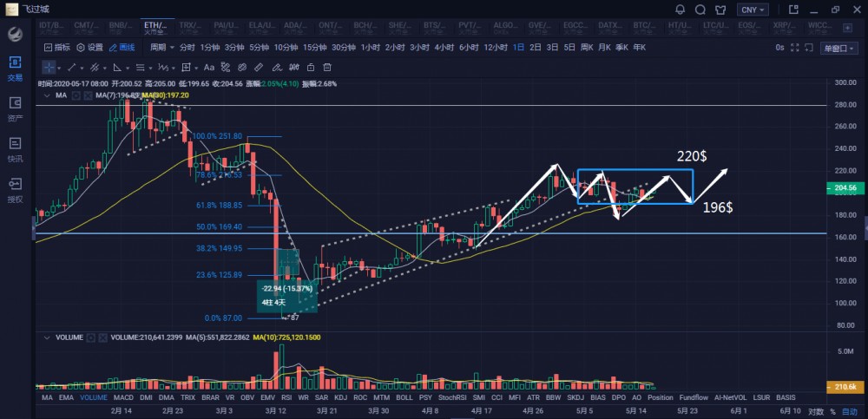Switch to the BTC/U... pair tab

[x=645, y=26]
